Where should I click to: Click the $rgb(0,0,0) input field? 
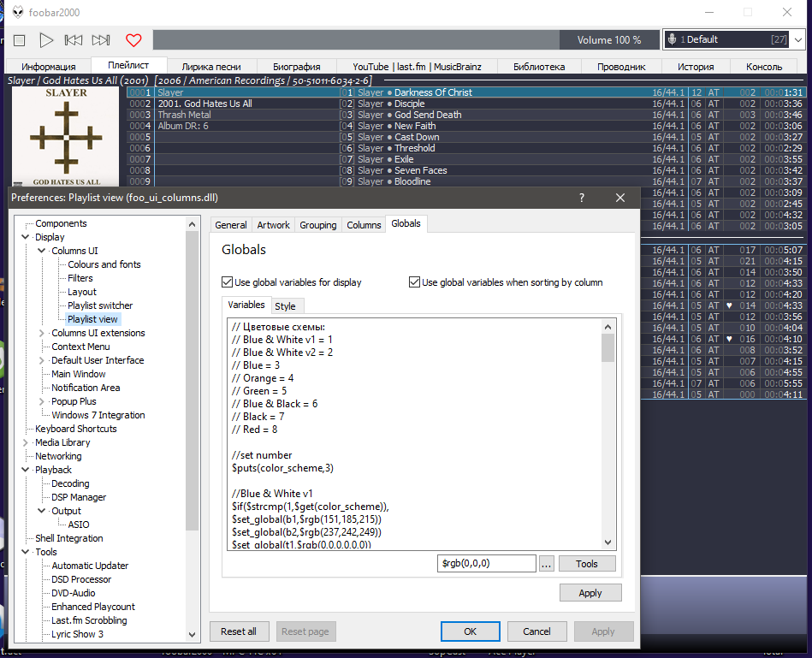tap(486, 564)
